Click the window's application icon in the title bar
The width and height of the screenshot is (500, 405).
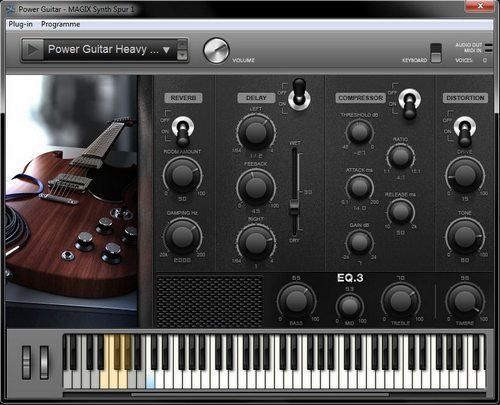[x=11, y=9]
